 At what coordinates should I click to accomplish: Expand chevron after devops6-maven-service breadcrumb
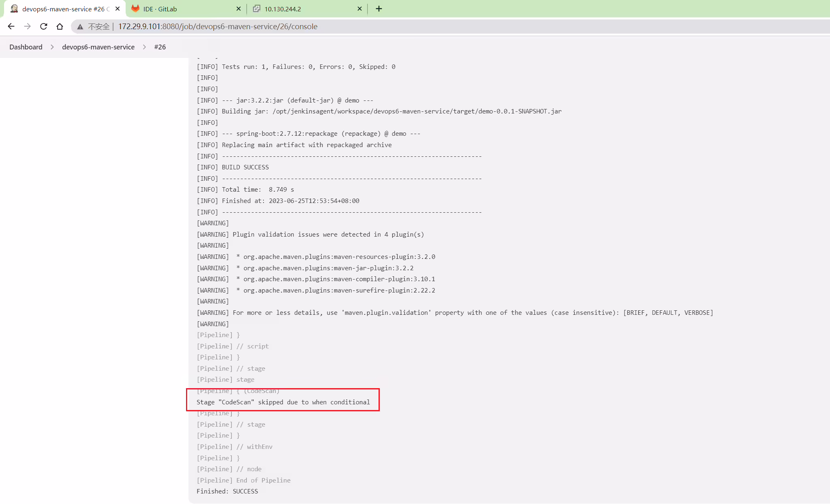click(144, 47)
